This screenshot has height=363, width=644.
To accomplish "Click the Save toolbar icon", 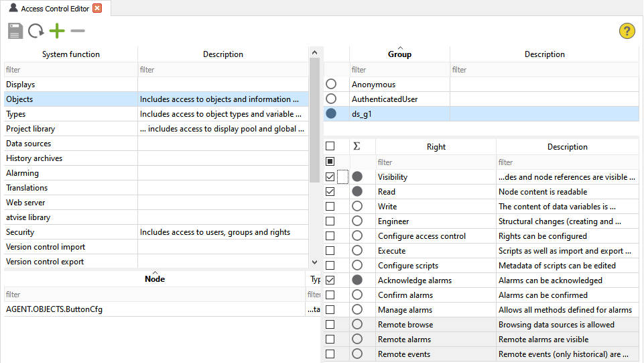I will point(15,31).
